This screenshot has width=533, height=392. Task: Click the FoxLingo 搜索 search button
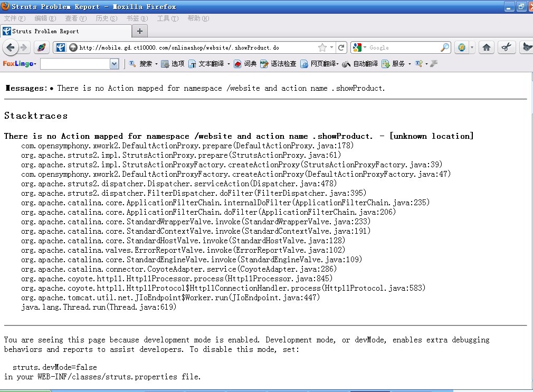click(x=141, y=64)
